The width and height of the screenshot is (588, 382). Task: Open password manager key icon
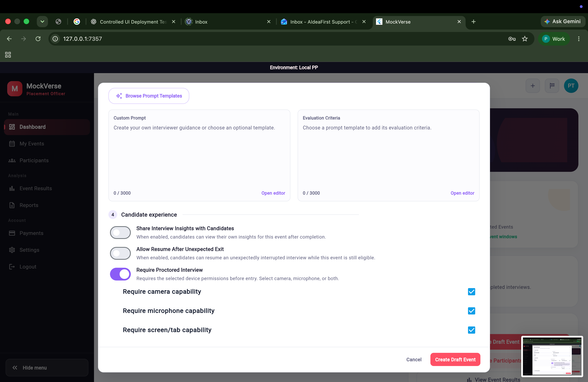(x=512, y=39)
